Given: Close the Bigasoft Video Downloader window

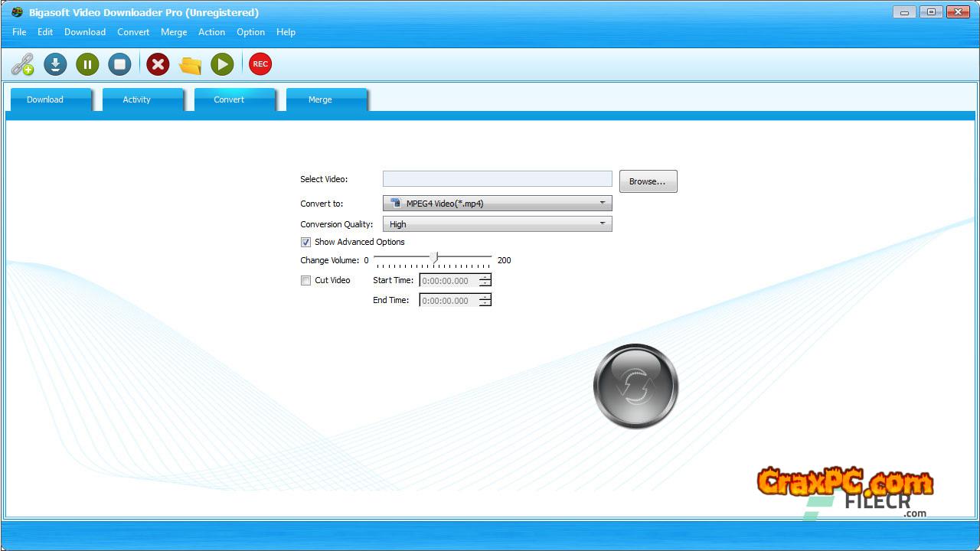Looking at the screenshot, I should [x=958, y=12].
